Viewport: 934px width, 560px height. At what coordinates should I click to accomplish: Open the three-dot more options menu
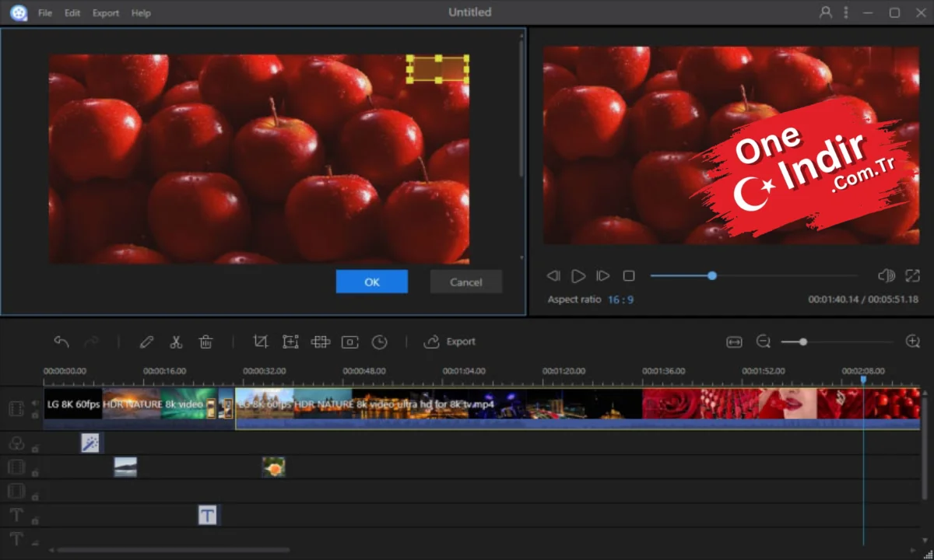pyautogui.click(x=846, y=12)
